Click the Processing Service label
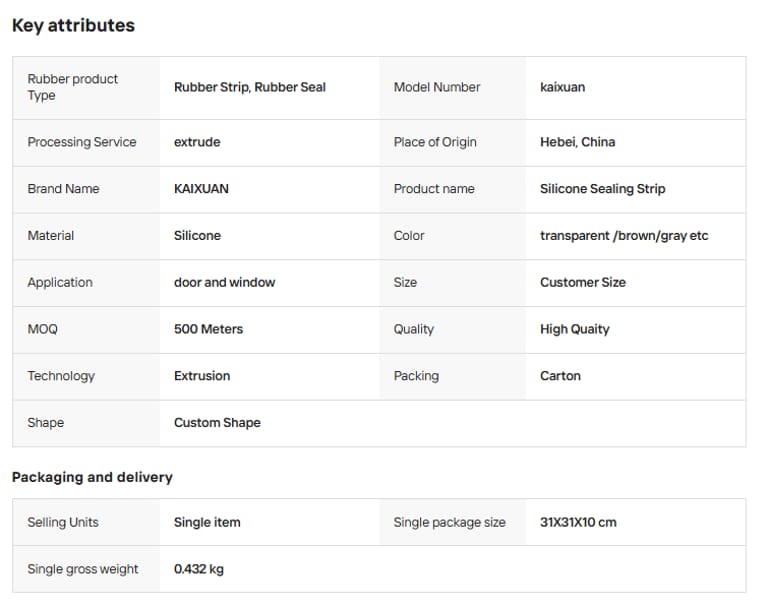Image resolution: width=768 pixels, height=608 pixels. click(x=82, y=142)
